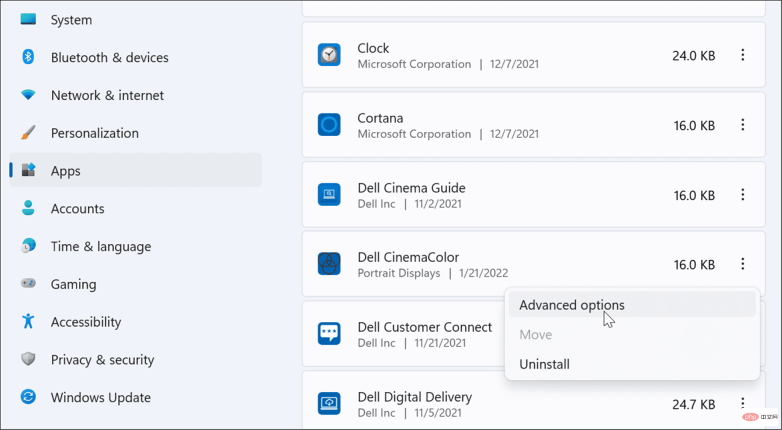Open three-dot menu for Dell Cinema Guide
Viewport: 782px width, 430px height.
[x=743, y=195]
